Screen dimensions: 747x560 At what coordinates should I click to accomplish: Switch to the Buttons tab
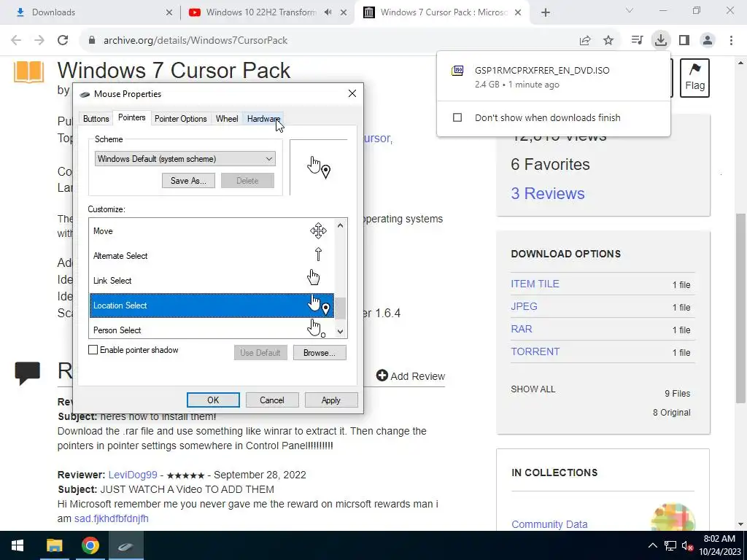tap(96, 119)
